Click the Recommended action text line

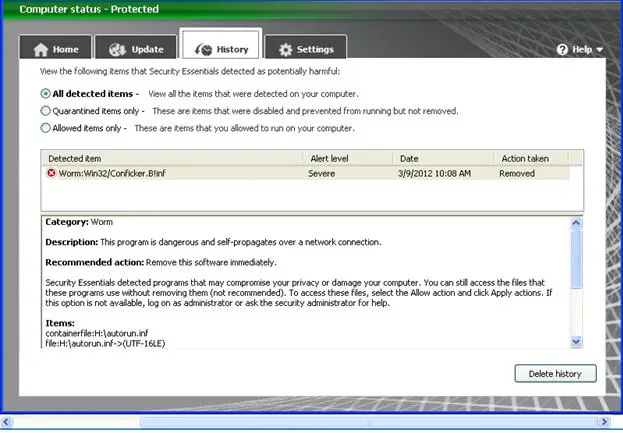tap(161, 262)
